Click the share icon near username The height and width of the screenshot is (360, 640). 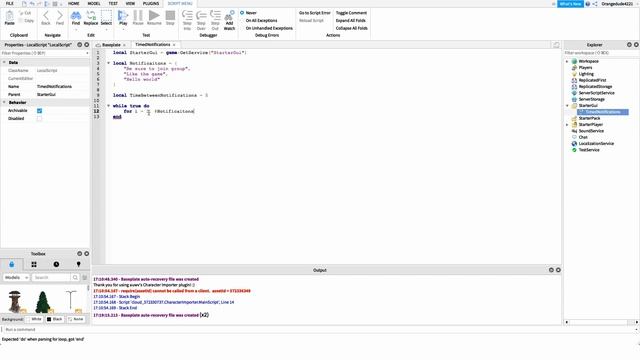point(595,4)
